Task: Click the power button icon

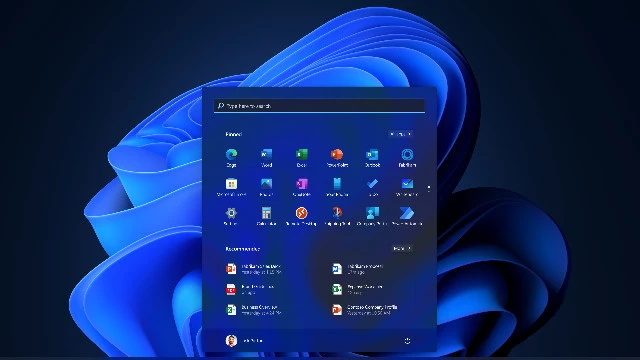Action: click(407, 341)
